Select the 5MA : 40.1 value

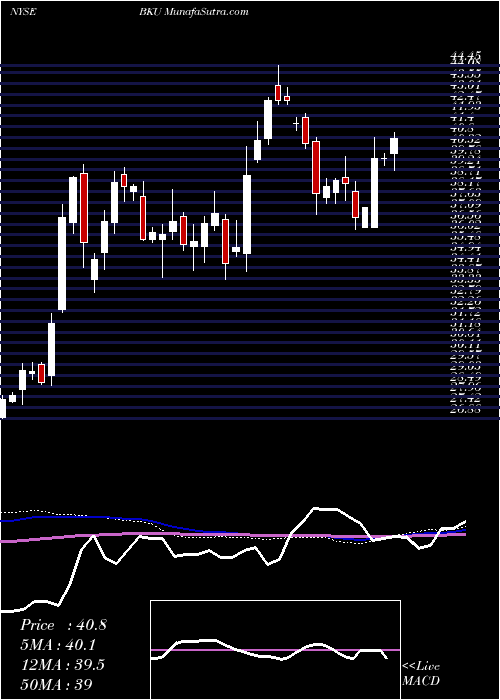tap(58, 645)
